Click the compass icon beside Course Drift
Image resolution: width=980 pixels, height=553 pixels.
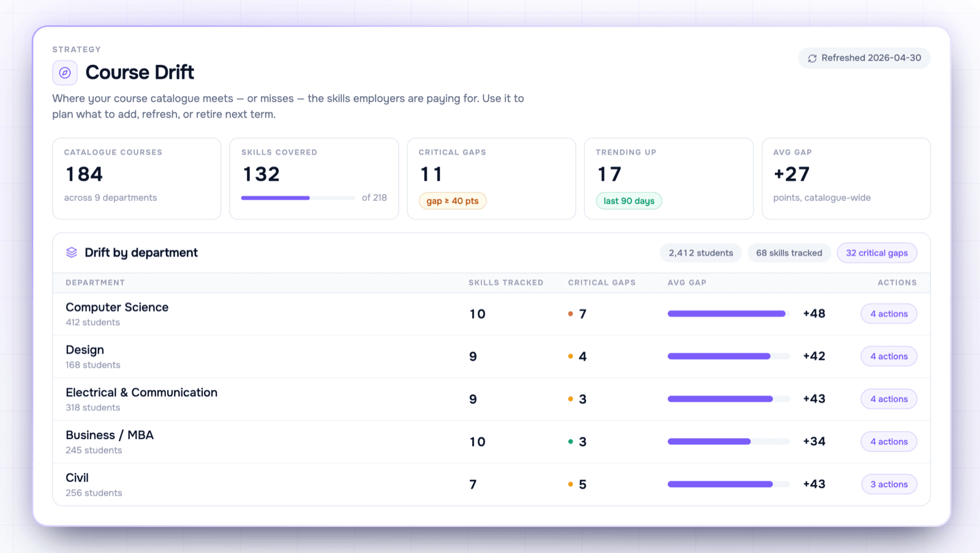pyautogui.click(x=65, y=73)
